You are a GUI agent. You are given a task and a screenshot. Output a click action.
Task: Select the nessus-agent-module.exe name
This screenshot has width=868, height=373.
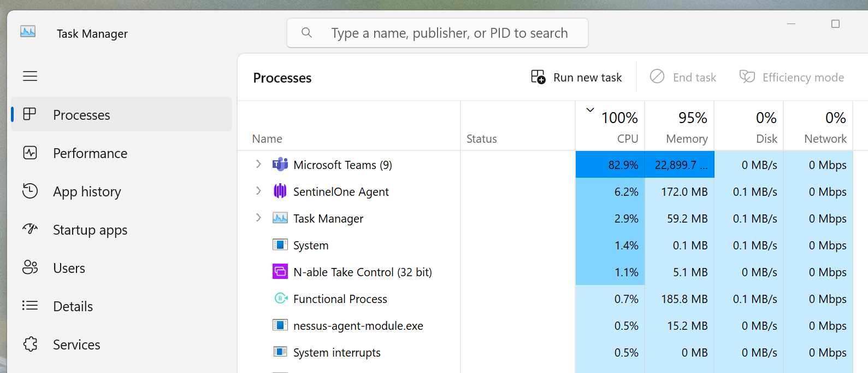click(358, 326)
